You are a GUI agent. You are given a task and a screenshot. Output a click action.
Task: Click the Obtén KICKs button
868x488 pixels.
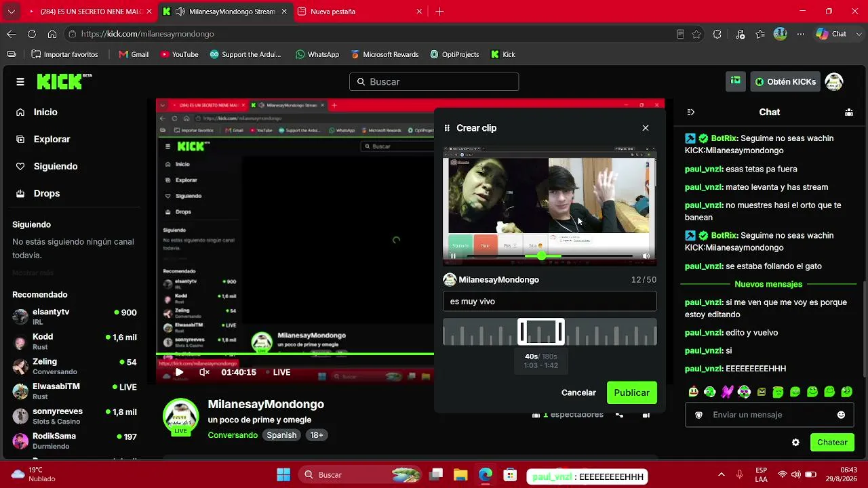(x=785, y=81)
